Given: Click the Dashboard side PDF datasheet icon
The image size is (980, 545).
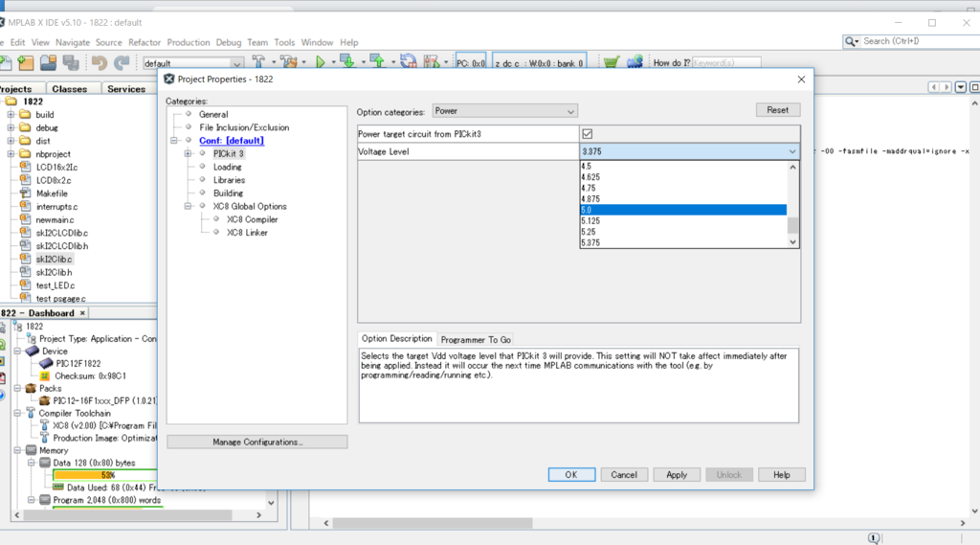Looking at the screenshot, I should (x=2, y=378).
